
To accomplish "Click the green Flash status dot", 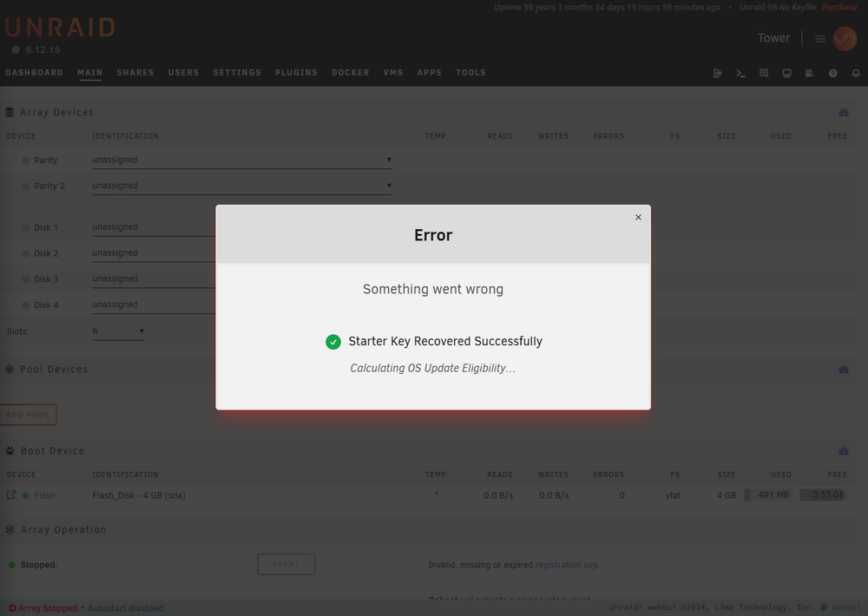I will [x=25, y=495].
